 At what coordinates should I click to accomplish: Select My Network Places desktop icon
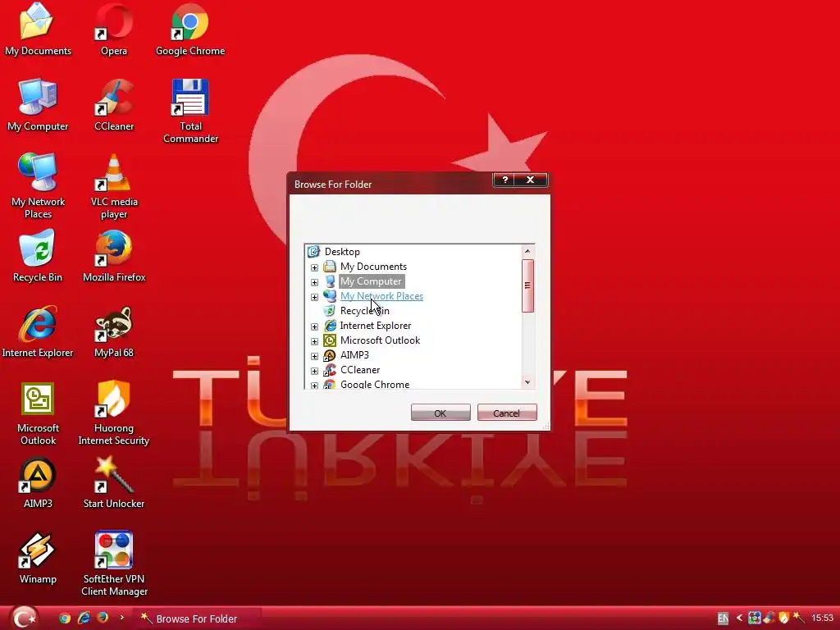click(38, 186)
